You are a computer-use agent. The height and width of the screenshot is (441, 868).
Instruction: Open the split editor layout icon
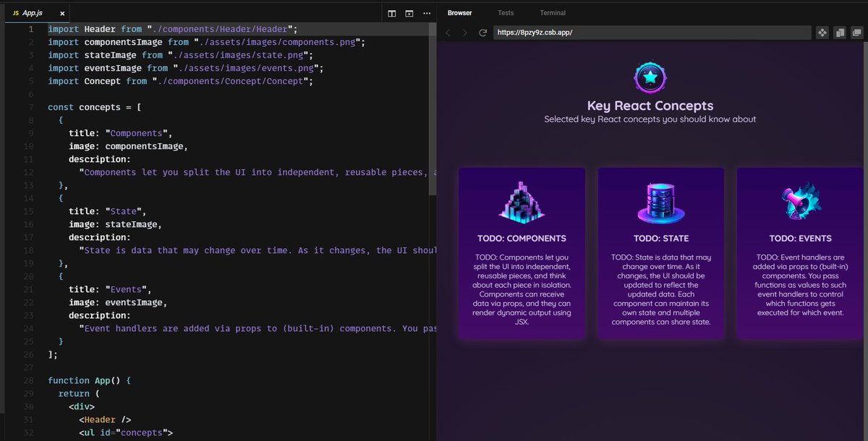click(391, 13)
